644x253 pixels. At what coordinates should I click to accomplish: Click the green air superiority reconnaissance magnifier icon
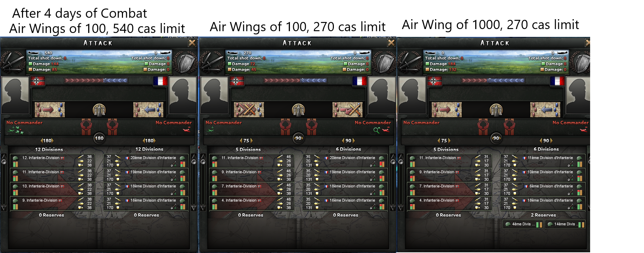(376, 131)
